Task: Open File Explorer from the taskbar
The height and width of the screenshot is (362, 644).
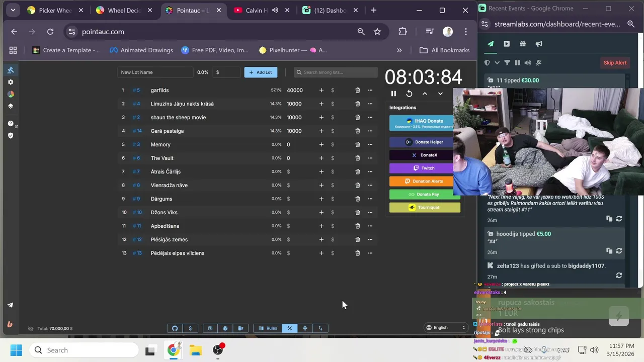Action: 196,350
